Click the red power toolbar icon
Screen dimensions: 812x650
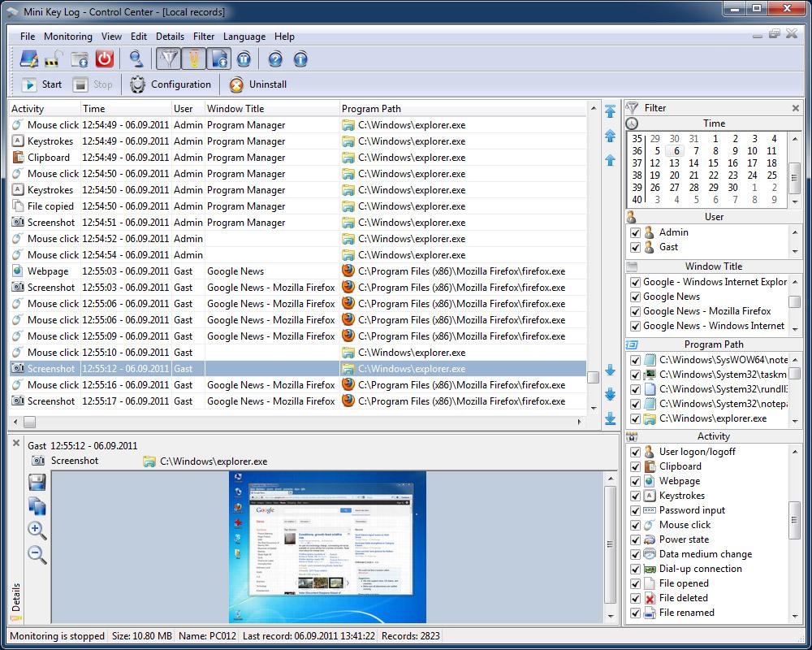point(106,58)
